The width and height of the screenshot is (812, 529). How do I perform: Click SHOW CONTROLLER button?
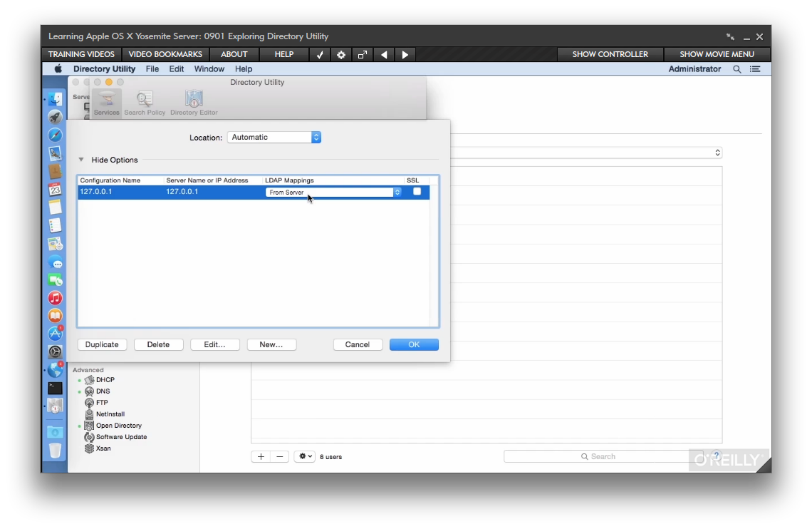tap(610, 54)
